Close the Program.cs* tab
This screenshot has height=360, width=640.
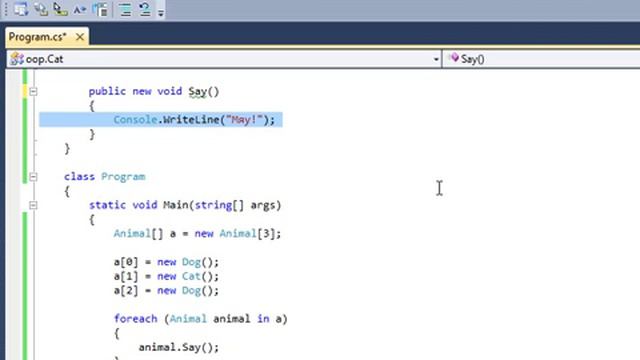coord(80,37)
